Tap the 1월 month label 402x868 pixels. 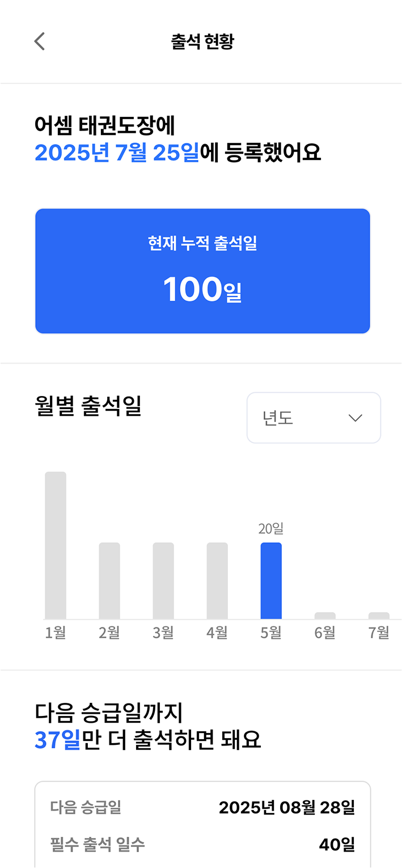pyautogui.click(x=56, y=633)
